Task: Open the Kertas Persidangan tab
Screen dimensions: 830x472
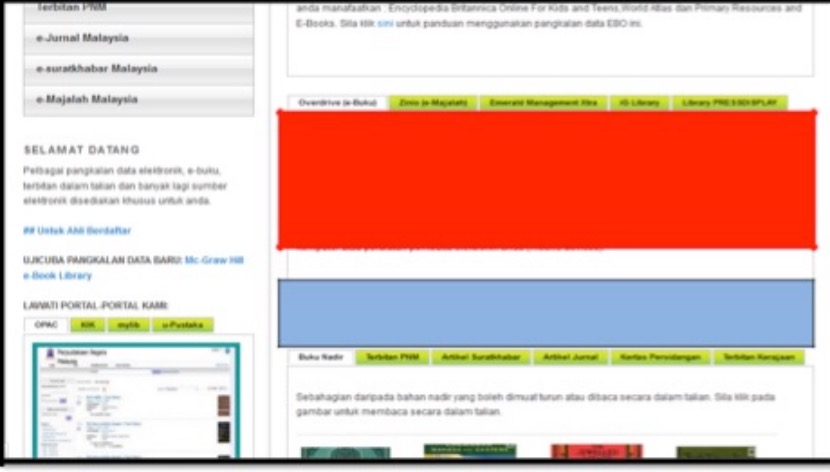Action: (x=660, y=357)
